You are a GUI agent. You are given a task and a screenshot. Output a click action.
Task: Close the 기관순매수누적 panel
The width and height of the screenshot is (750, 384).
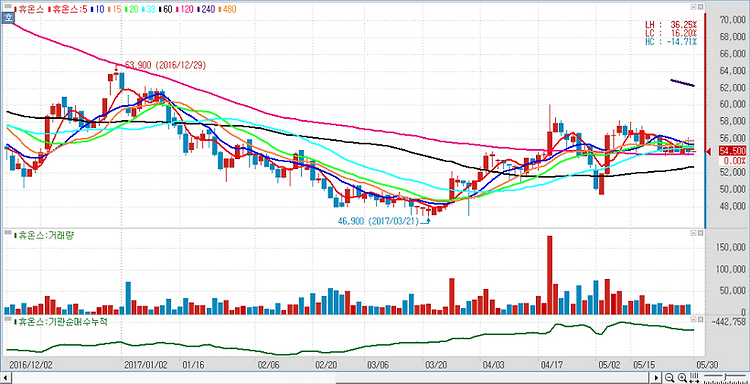click(x=700, y=318)
